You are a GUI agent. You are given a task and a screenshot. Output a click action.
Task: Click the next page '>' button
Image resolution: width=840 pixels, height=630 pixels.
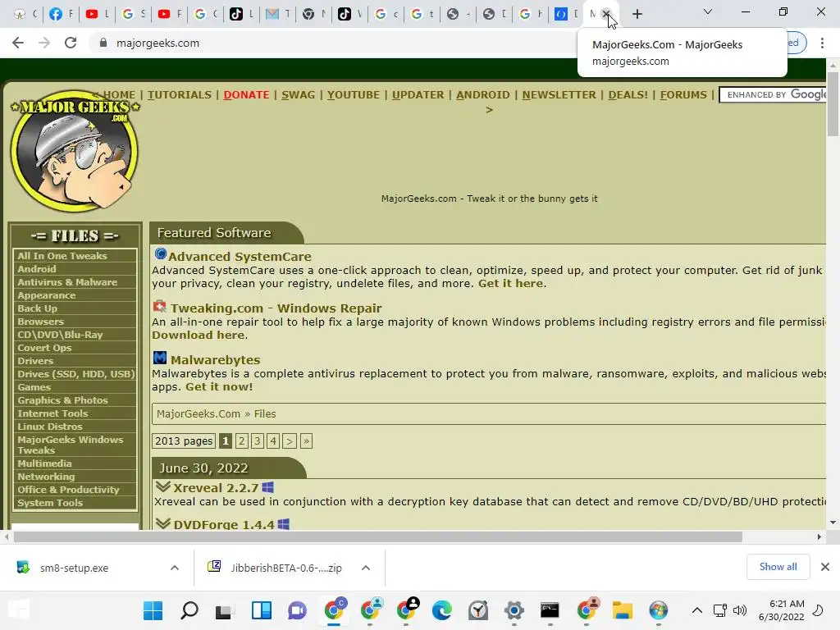tap(290, 441)
